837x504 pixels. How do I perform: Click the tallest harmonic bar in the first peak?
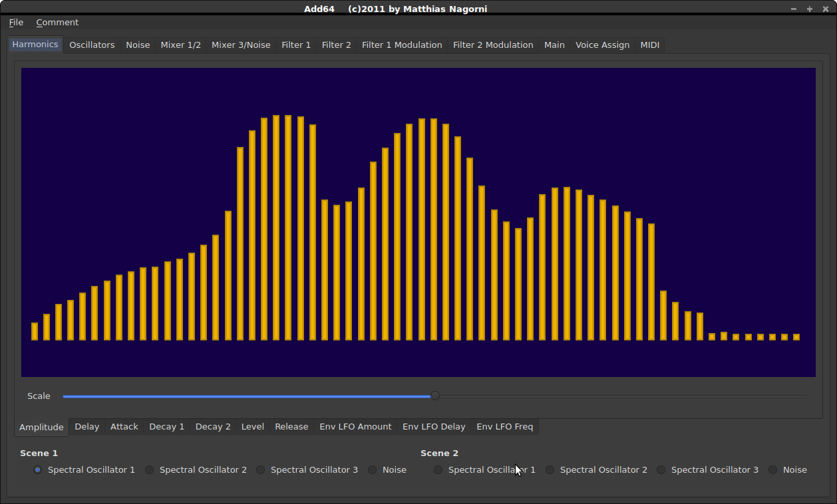click(276, 227)
